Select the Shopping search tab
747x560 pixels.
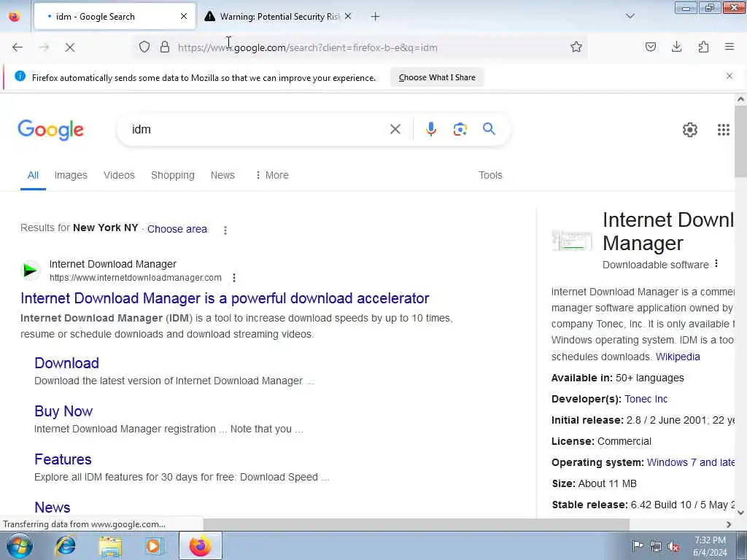coord(172,175)
